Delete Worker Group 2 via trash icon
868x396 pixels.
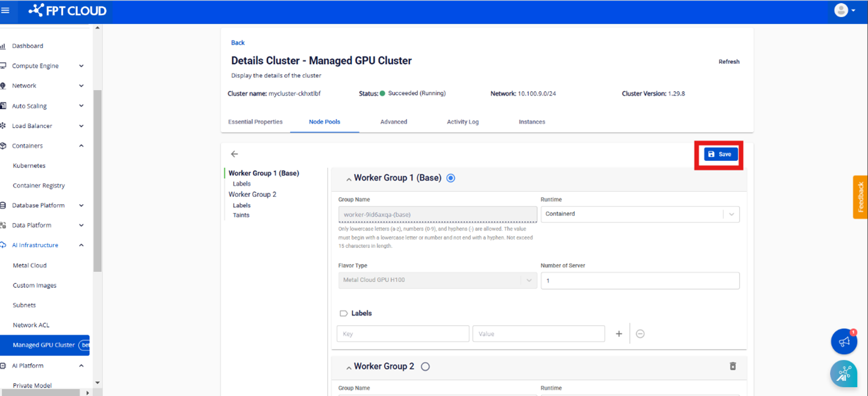(x=732, y=366)
